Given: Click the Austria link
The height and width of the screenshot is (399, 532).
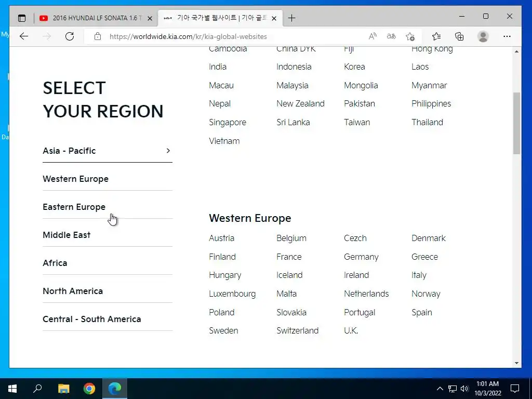Looking at the screenshot, I should [221, 238].
